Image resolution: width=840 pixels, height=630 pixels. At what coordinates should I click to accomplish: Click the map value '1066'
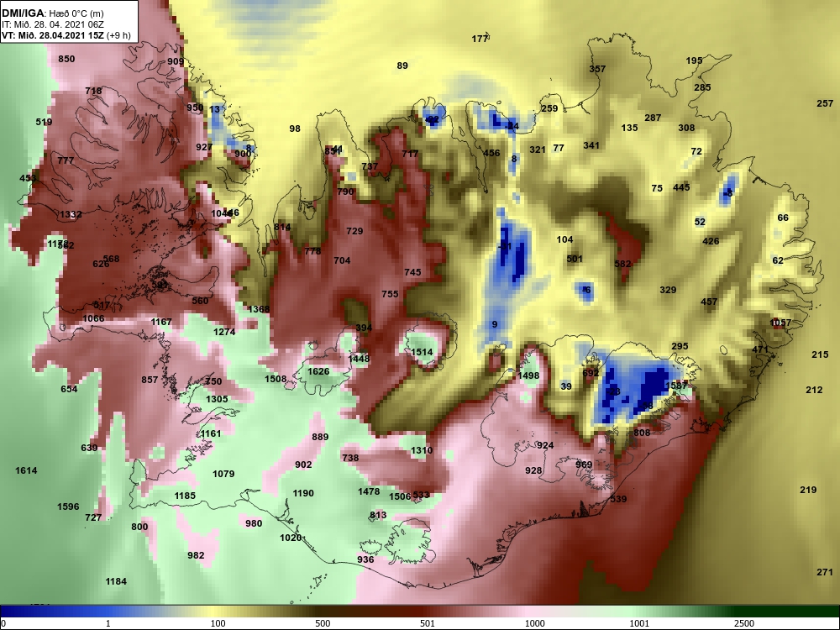click(x=94, y=318)
